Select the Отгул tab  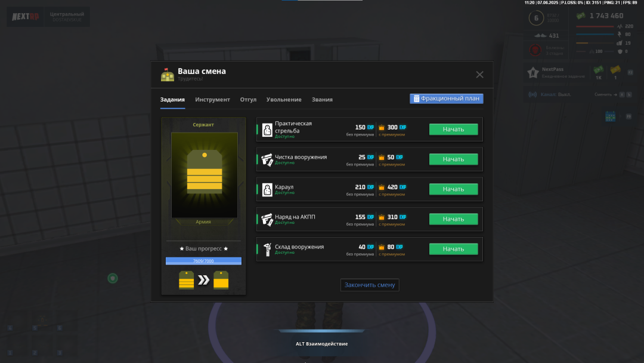pyautogui.click(x=248, y=100)
